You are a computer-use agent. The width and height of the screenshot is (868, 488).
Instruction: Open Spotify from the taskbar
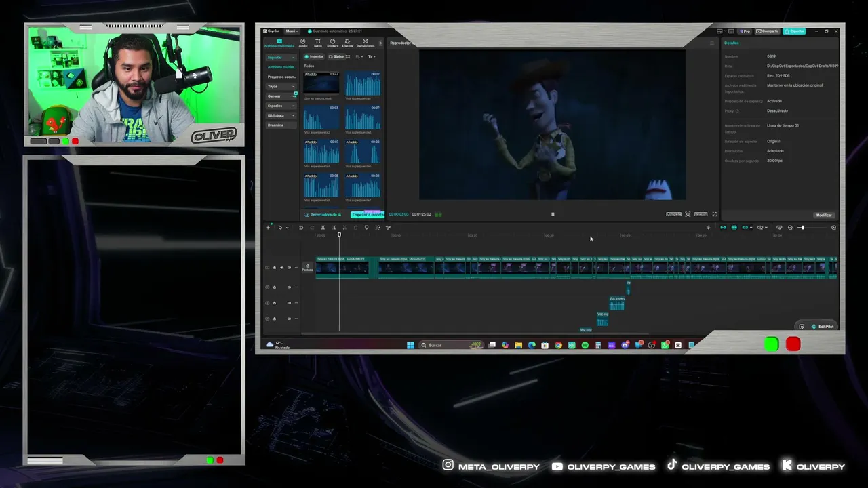[585, 345]
